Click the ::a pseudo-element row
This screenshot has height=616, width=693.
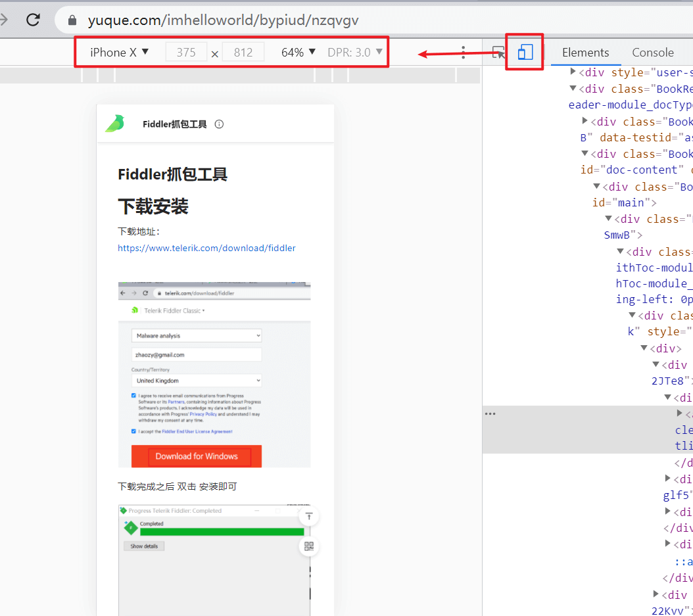[x=684, y=561]
